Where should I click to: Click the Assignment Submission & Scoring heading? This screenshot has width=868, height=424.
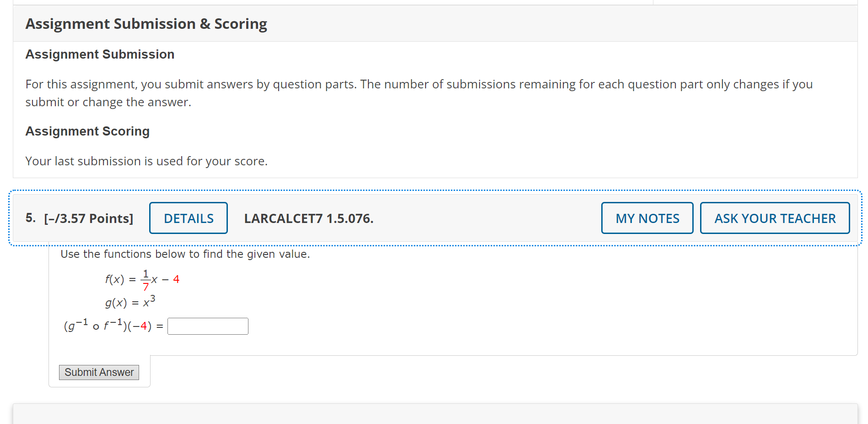tap(146, 23)
